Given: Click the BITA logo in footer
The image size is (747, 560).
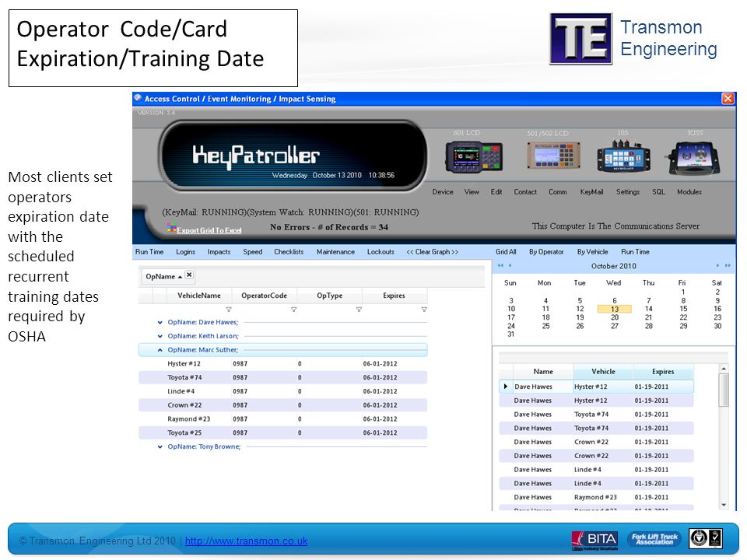Looking at the screenshot, I should pyautogui.click(x=594, y=540).
